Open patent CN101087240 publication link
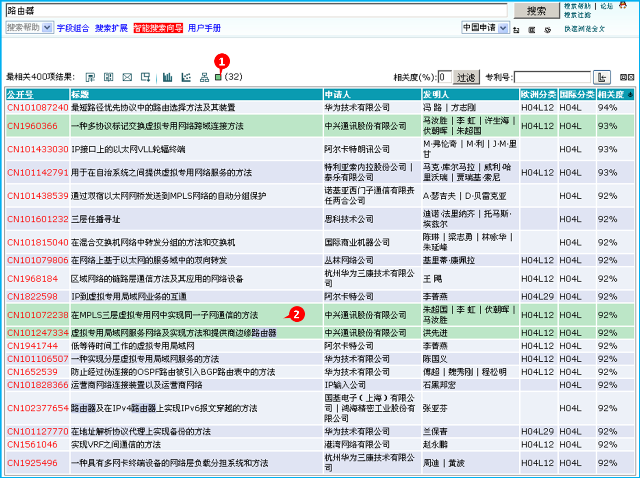The image size is (640, 478). coord(37,107)
